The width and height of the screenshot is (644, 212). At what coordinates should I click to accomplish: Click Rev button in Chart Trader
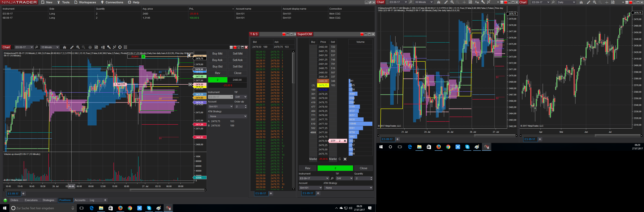pyautogui.click(x=218, y=73)
